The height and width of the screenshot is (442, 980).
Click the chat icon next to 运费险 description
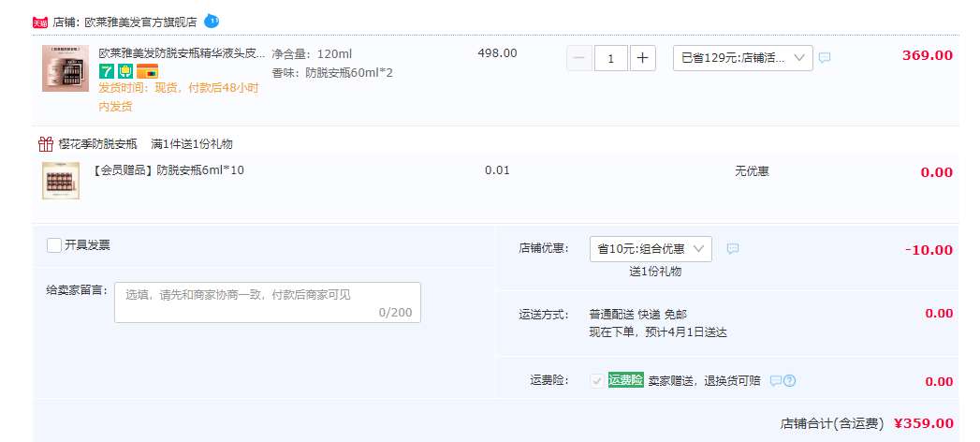tap(776, 381)
